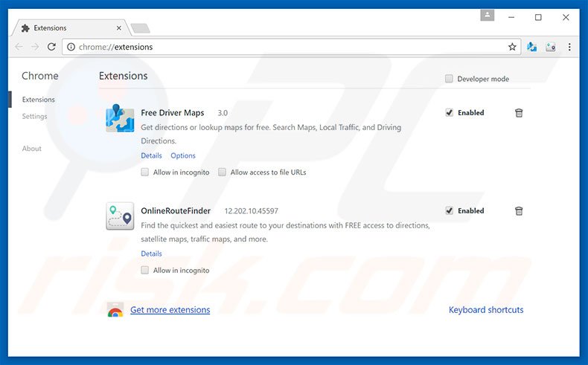Click the OnlineRouteFinder extension logo
This screenshot has height=365, width=588.
(x=120, y=216)
